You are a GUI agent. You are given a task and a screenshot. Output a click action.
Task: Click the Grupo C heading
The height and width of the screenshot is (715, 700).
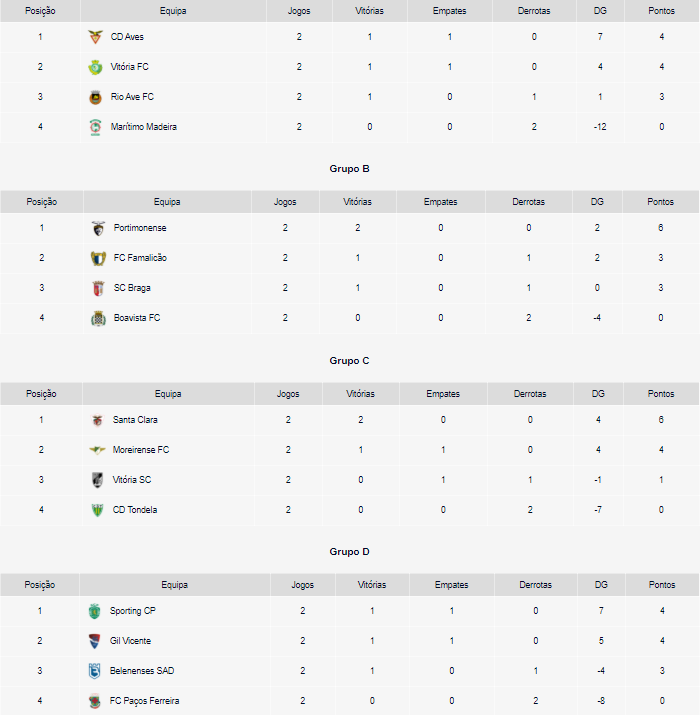tap(350, 361)
